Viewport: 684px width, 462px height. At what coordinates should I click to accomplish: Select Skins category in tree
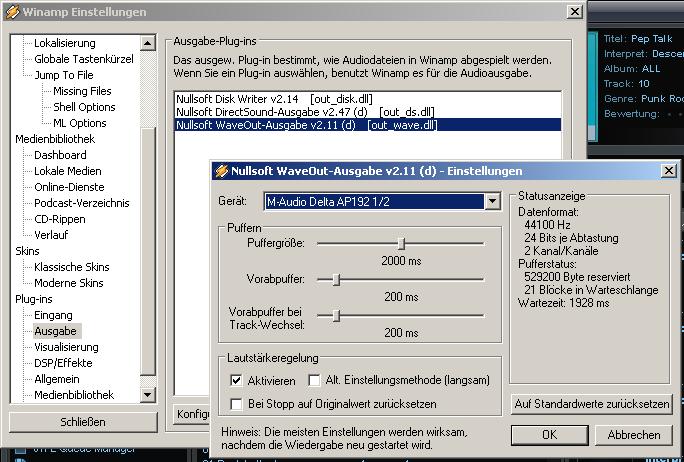pos(27,251)
